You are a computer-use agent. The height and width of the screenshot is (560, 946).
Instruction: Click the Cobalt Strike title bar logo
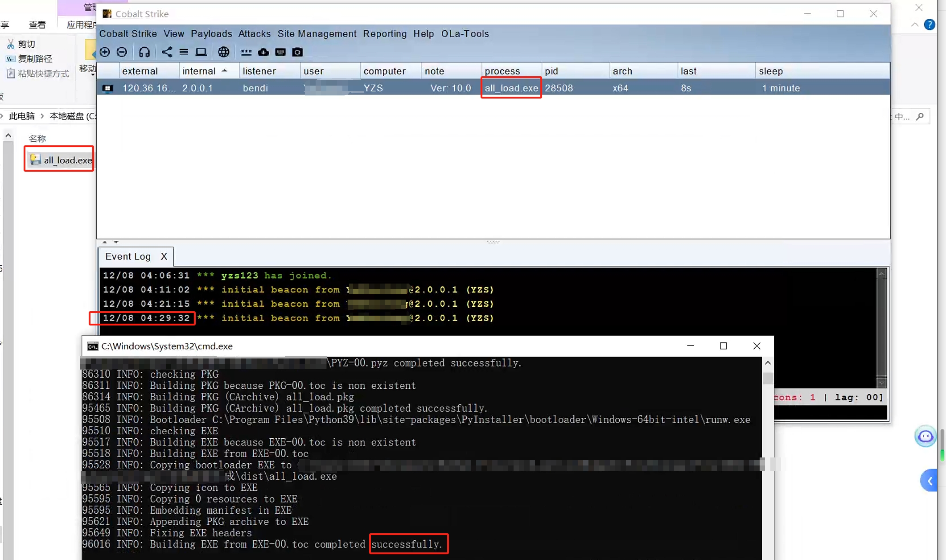(107, 14)
